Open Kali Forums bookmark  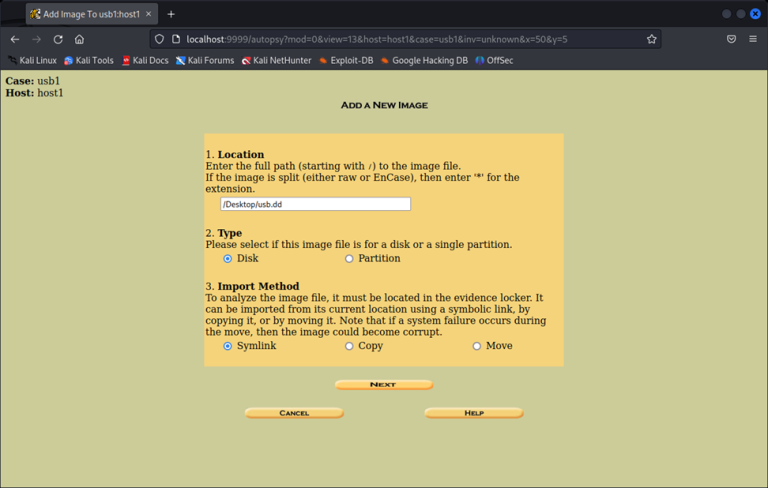point(205,60)
